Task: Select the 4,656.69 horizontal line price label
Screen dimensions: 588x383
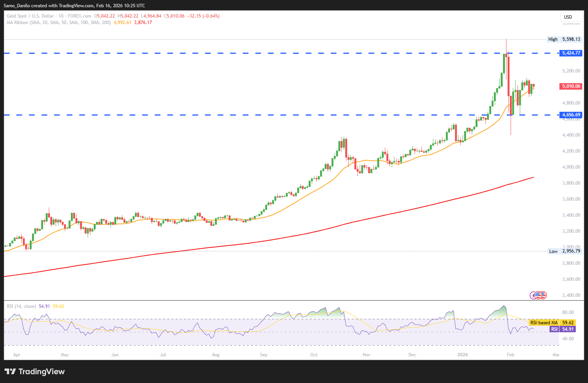Action: tap(571, 115)
